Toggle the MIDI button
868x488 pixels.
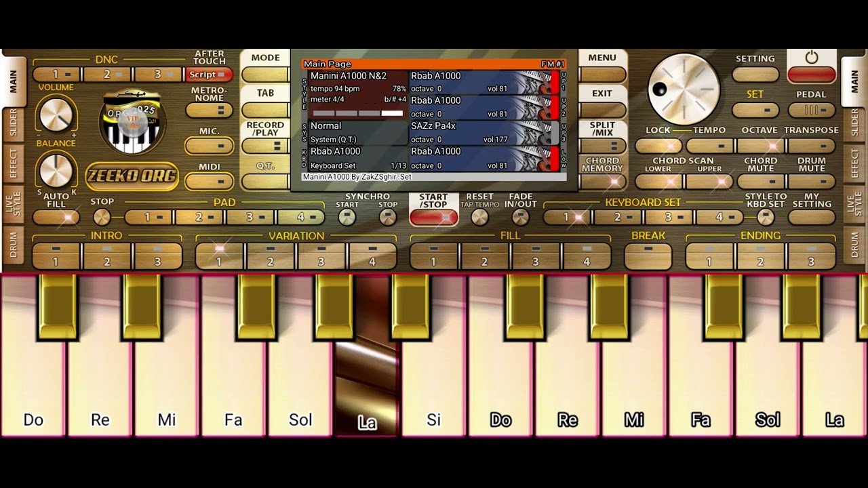click(x=210, y=181)
